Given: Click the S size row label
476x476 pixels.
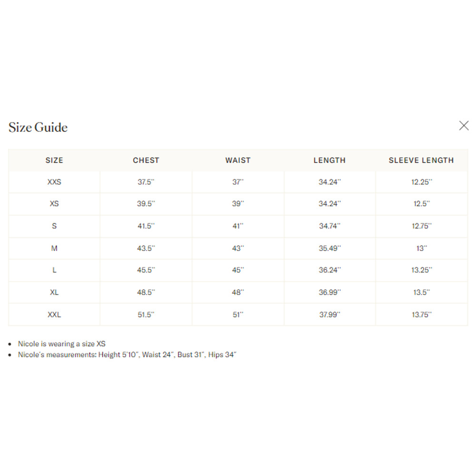Looking at the screenshot, I should point(54,226).
